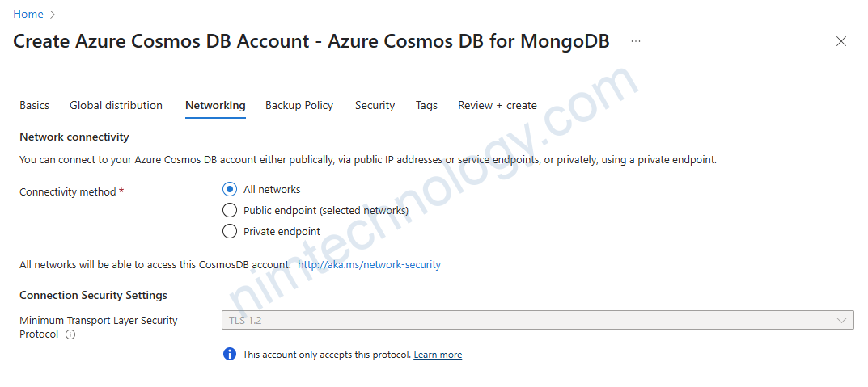Go to the Backup Policy tab
The height and width of the screenshot is (387, 868).
[x=299, y=106]
